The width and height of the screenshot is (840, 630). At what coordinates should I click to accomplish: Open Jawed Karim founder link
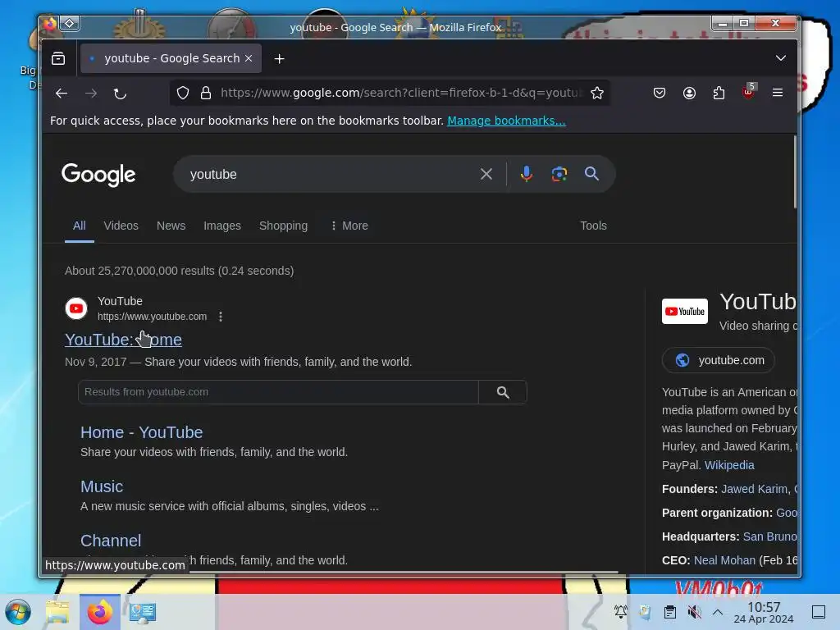(755, 489)
